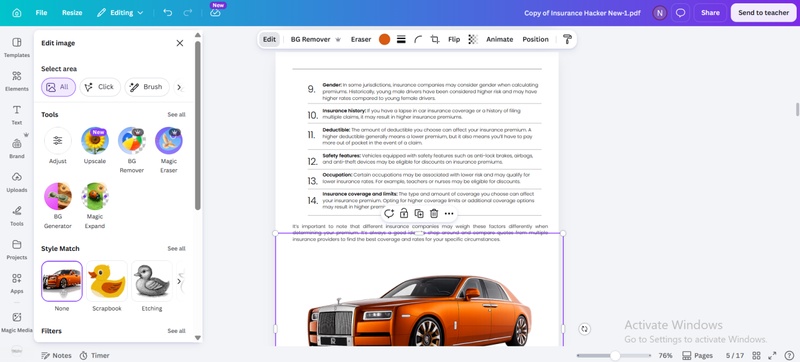Click Send to teacher button
This screenshot has height=362, width=800.
pyautogui.click(x=763, y=13)
